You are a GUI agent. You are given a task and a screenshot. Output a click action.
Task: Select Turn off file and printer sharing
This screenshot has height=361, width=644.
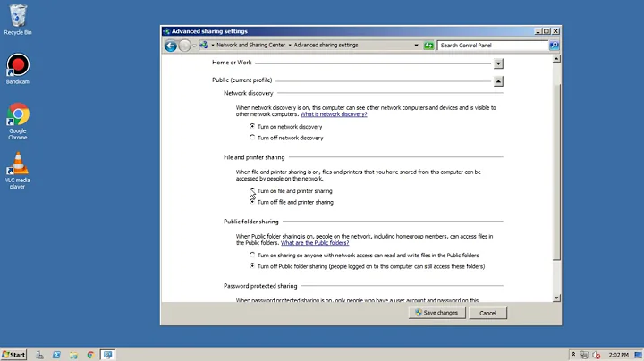click(251, 202)
